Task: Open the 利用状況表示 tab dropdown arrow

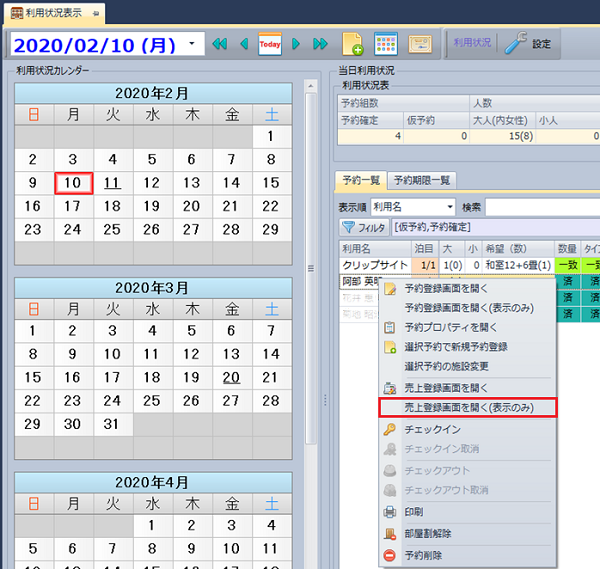Action: coord(96,12)
